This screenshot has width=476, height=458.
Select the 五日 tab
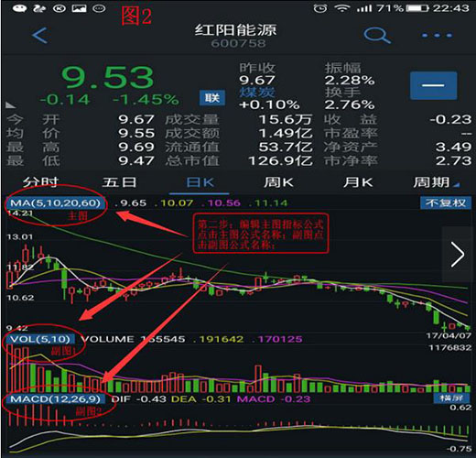119,182
